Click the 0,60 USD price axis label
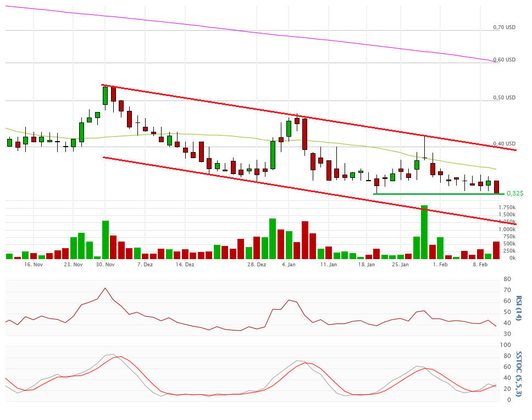532x420 pixels. (x=504, y=60)
